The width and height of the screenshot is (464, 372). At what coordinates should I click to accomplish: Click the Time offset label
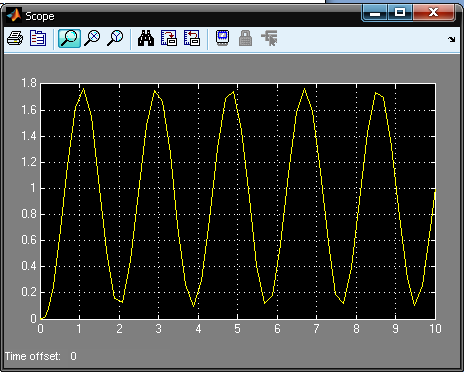[33, 356]
